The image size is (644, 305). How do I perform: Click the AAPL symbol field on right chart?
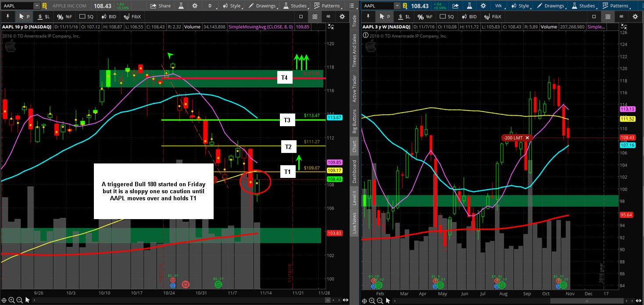pos(378,6)
